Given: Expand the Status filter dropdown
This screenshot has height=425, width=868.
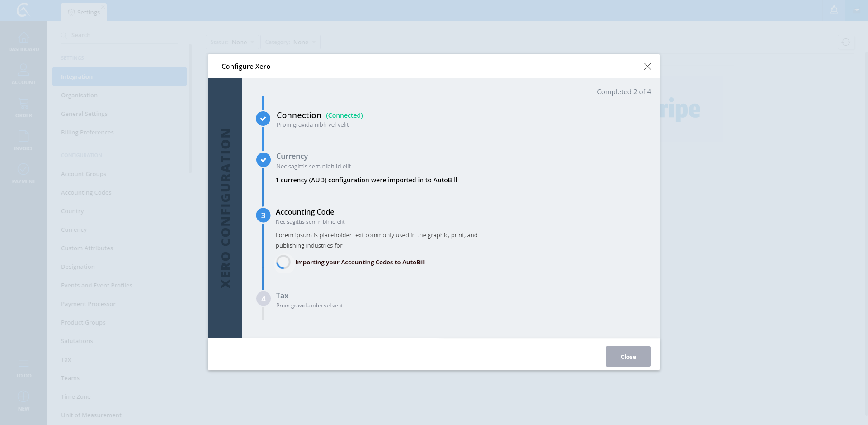Looking at the screenshot, I should (232, 42).
